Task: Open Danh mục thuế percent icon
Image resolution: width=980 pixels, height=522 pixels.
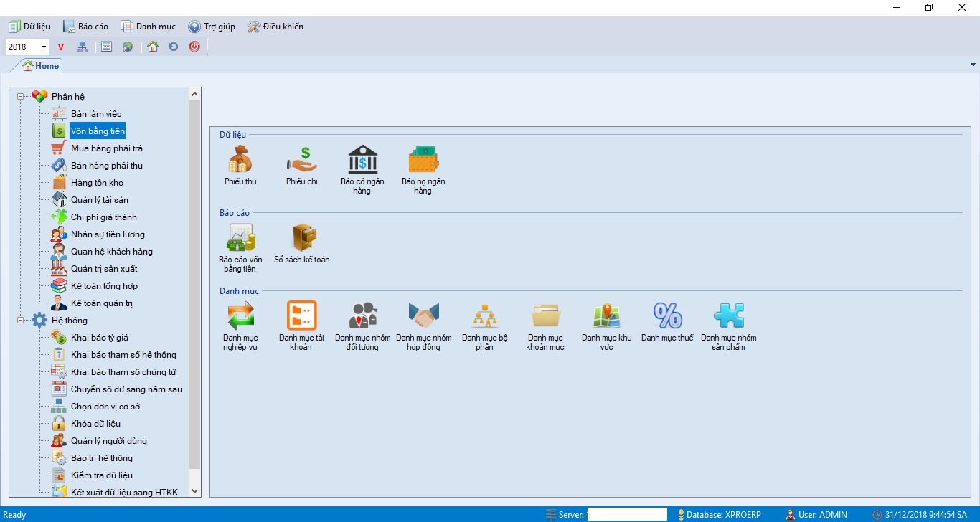Action: (667, 322)
